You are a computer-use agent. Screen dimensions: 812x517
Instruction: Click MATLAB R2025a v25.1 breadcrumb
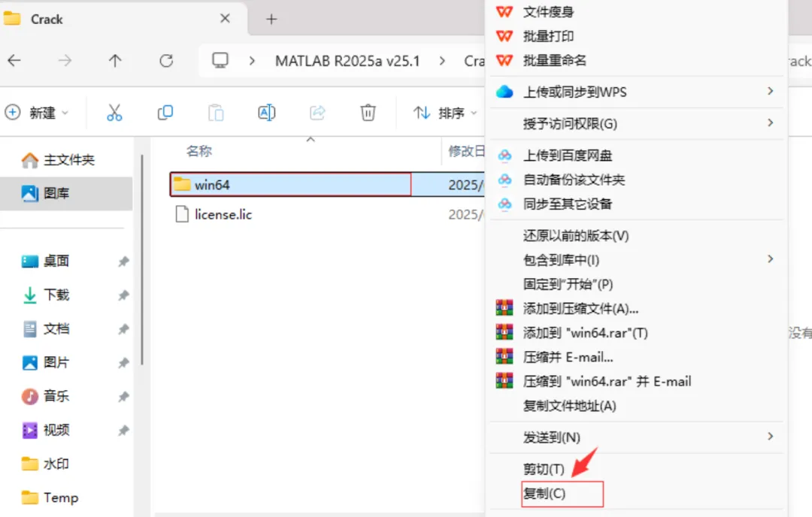click(x=347, y=61)
